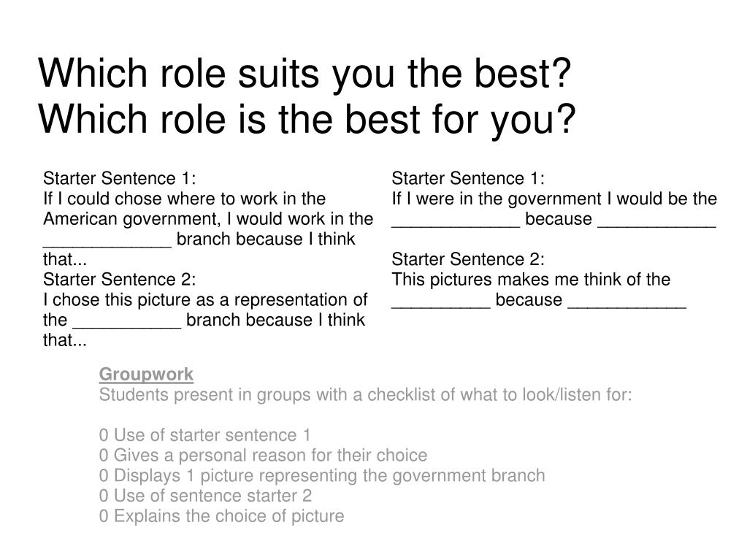
Task: Tick the 'Explains the choice of picture' marker
Action: click(104, 516)
